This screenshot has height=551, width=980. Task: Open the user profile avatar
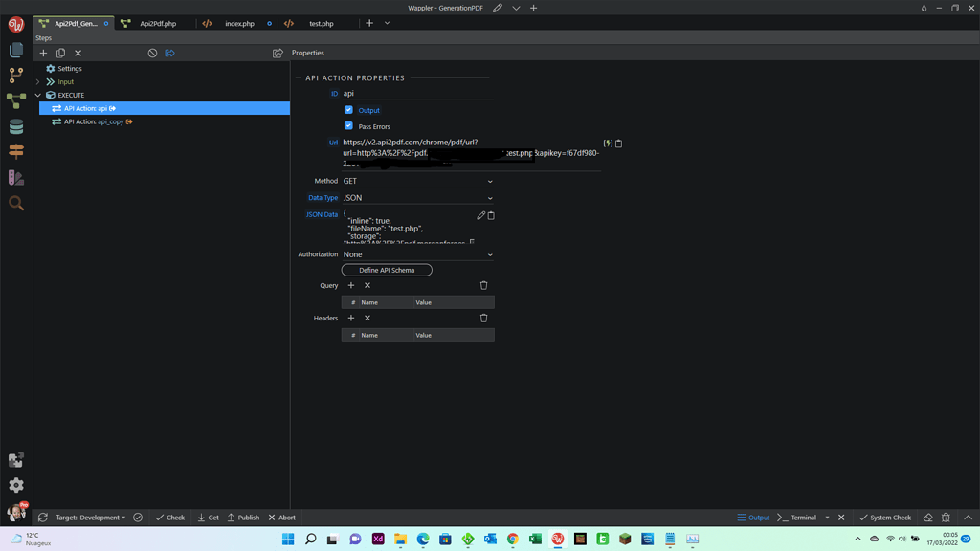(x=16, y=512)
